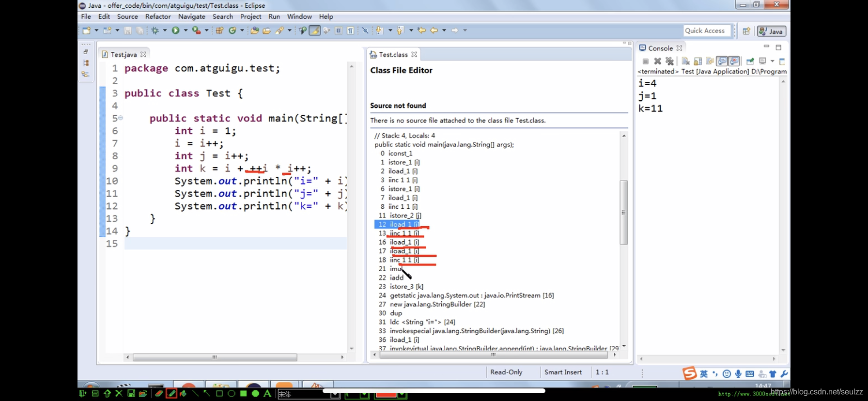Click Remove Launch X icon in Console
Viewport: 868px width, 401px height.
[657, 61]
